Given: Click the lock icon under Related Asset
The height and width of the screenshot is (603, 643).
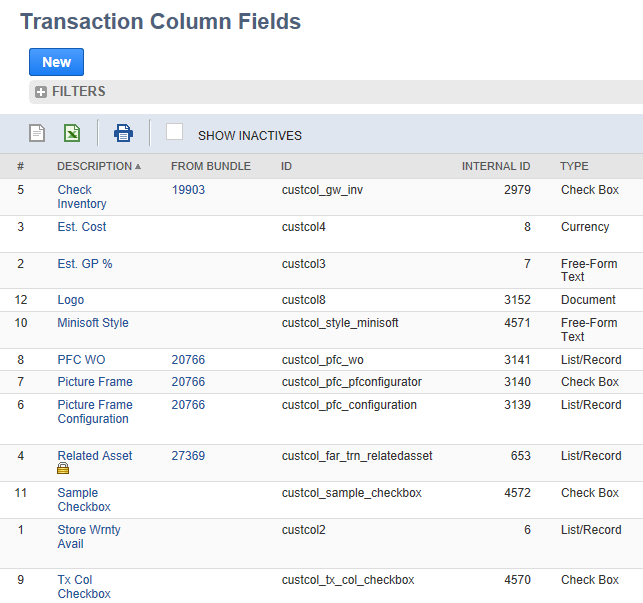Looking at the screenshot, I should coord(63,469).
